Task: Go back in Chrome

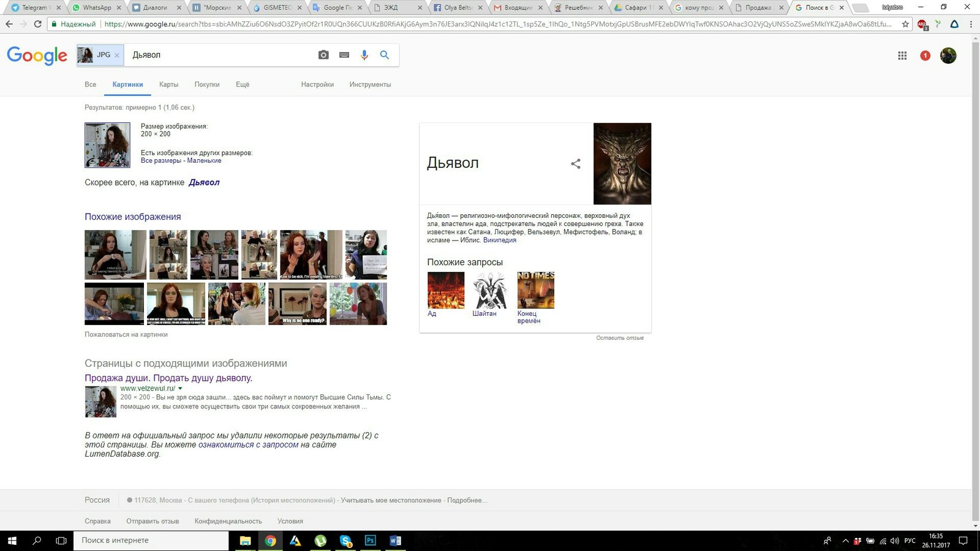Action: (9, 24)
